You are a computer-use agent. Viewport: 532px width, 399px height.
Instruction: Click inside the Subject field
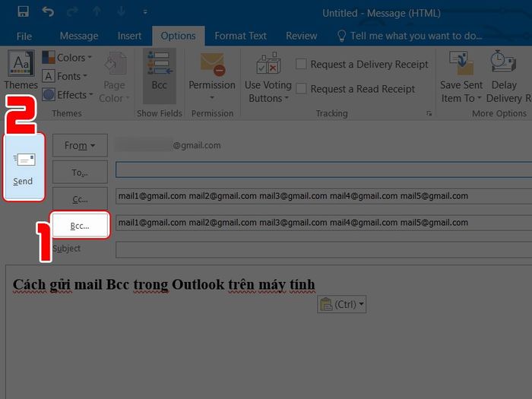(x=324, y=250)
